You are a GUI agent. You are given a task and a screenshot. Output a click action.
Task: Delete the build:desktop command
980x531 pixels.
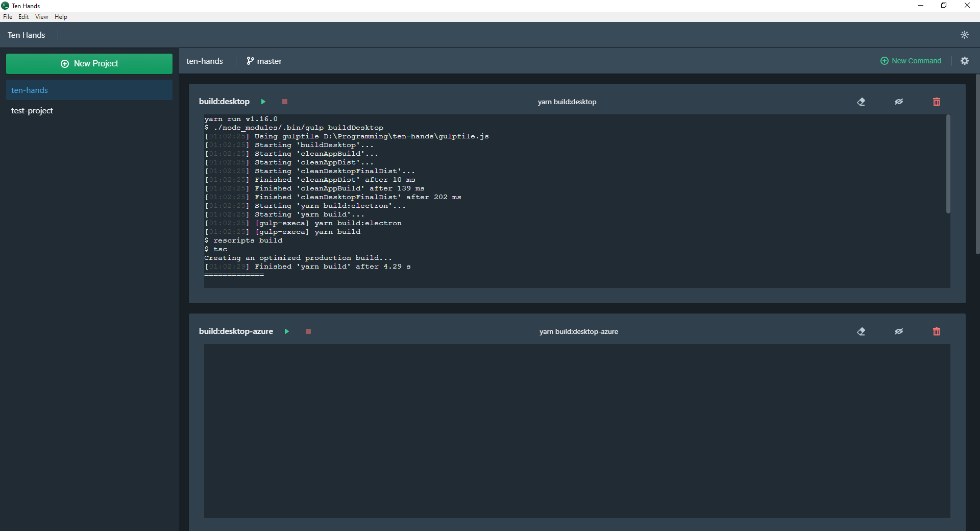pyautogui.click(x=936, y=102)
